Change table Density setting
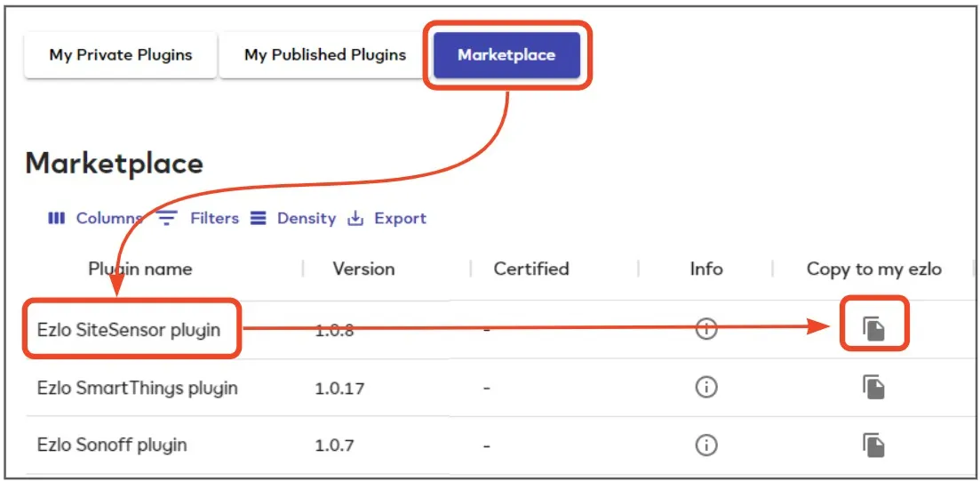 tap(294, 219)
